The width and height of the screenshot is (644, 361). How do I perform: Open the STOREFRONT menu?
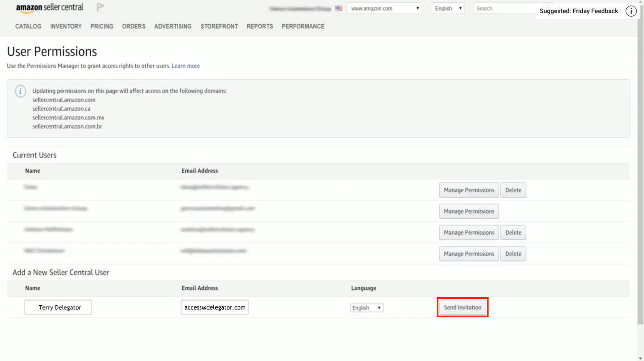(x=219, y=26)
